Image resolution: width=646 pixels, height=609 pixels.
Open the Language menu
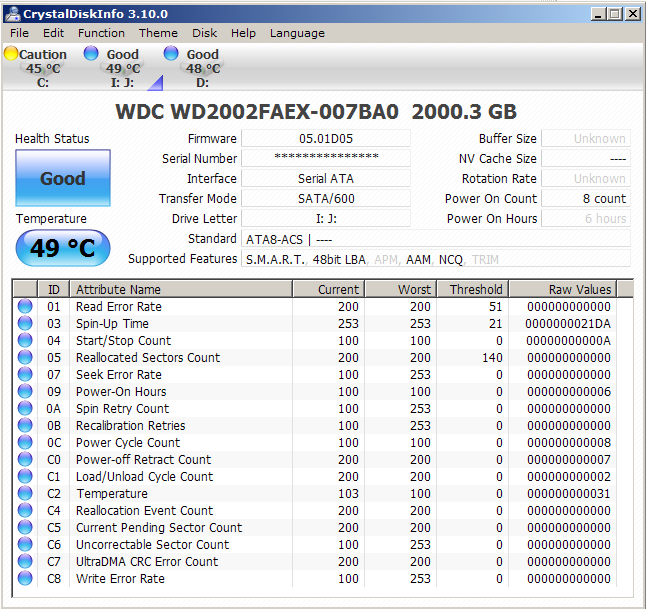[x=297, y=33]
